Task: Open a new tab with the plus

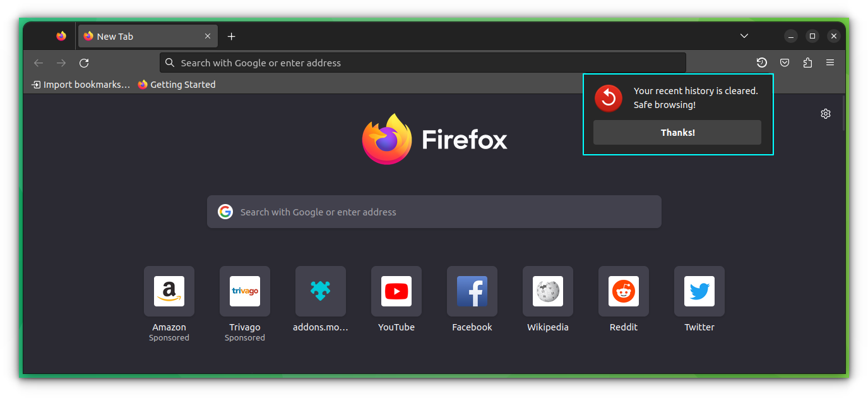Action: 231,37
